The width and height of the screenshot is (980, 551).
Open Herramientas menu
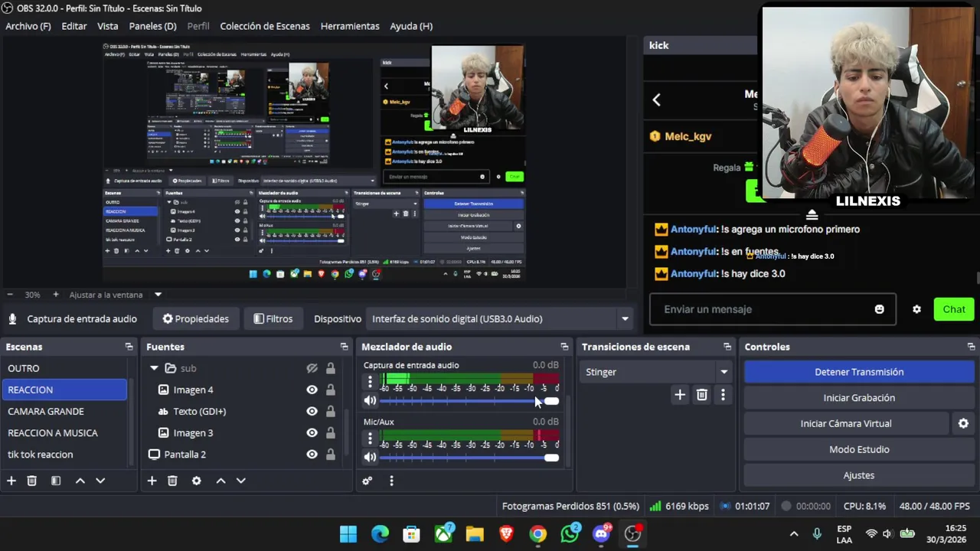point(350,26)
